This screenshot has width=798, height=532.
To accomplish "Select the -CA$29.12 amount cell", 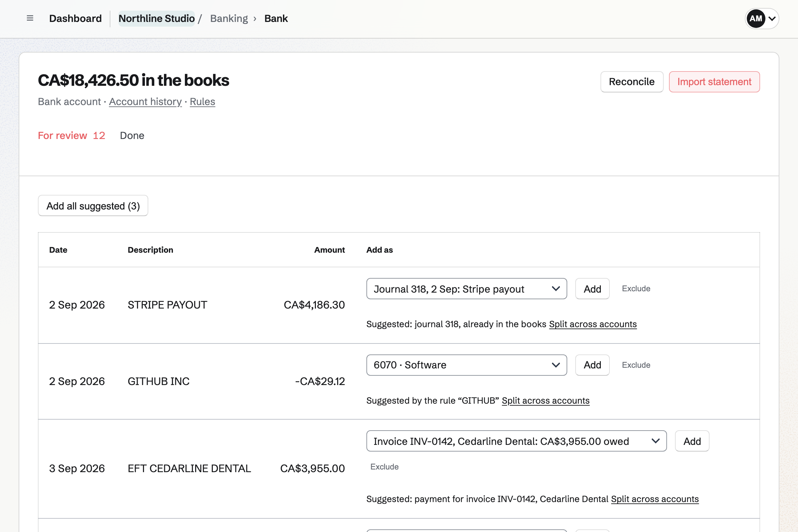I will click(320, 381).
